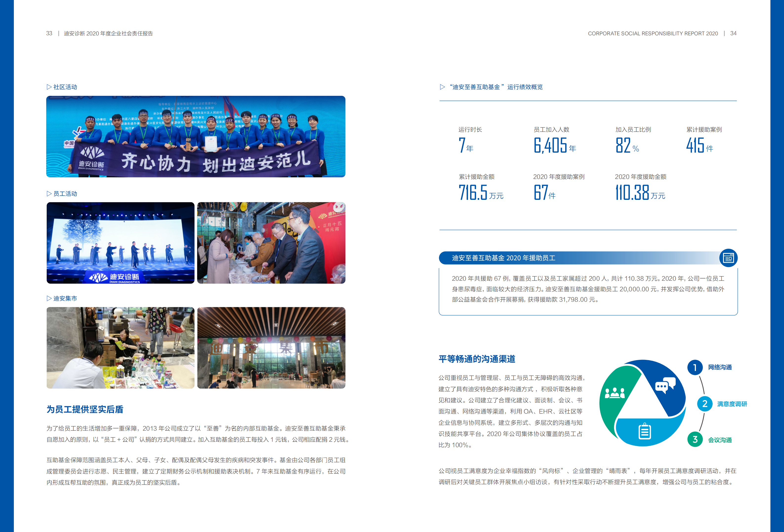Image resolution: width=784 pixels, height=532 pixels.
Task: Click the 平等畅通的沟通渠道 heading
Action: [477, 359]
